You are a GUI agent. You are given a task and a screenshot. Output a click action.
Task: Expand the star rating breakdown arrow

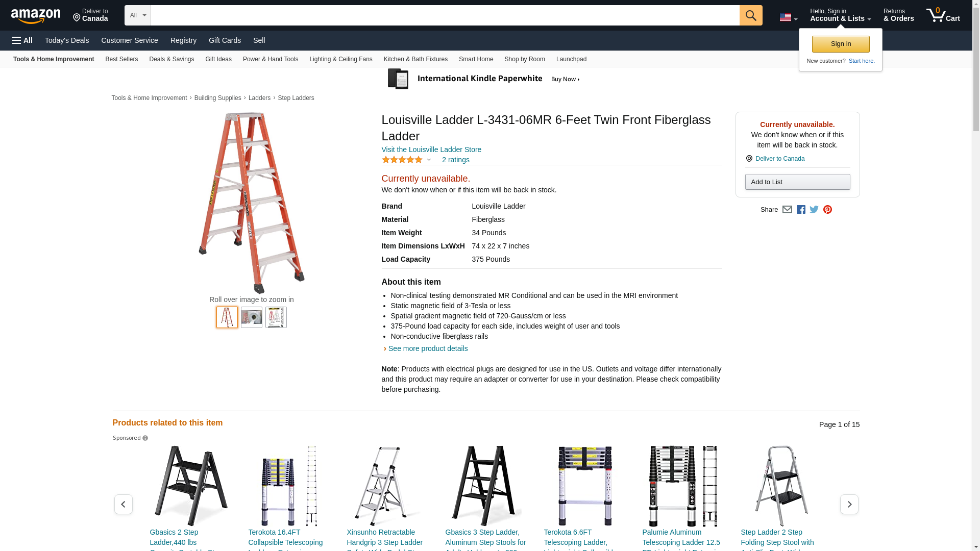[x=429, y=160]
